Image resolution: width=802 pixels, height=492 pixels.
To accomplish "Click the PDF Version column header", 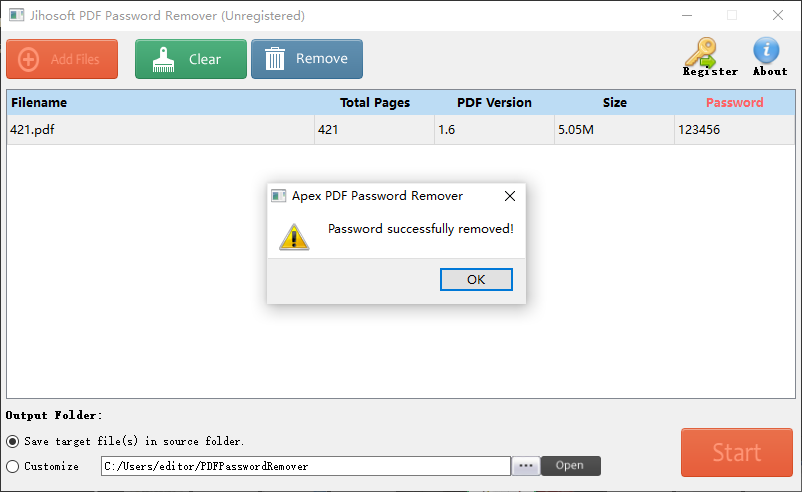I will coord(494,102).
